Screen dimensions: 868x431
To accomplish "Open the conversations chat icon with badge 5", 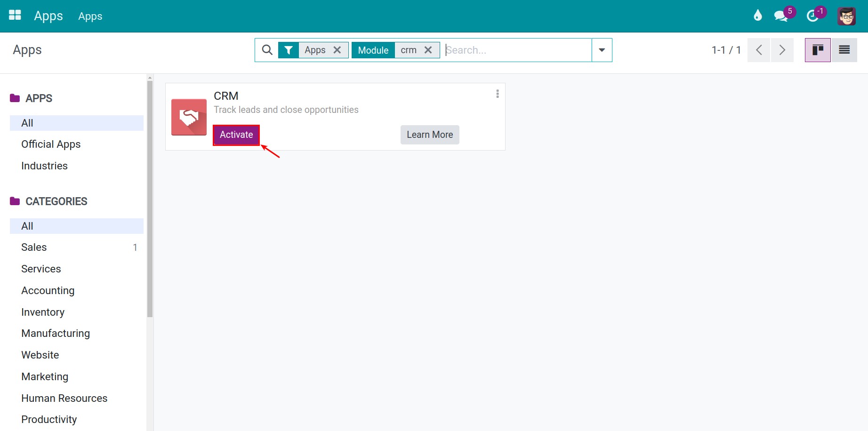I will pyautogui.click(x=782, y=16).
